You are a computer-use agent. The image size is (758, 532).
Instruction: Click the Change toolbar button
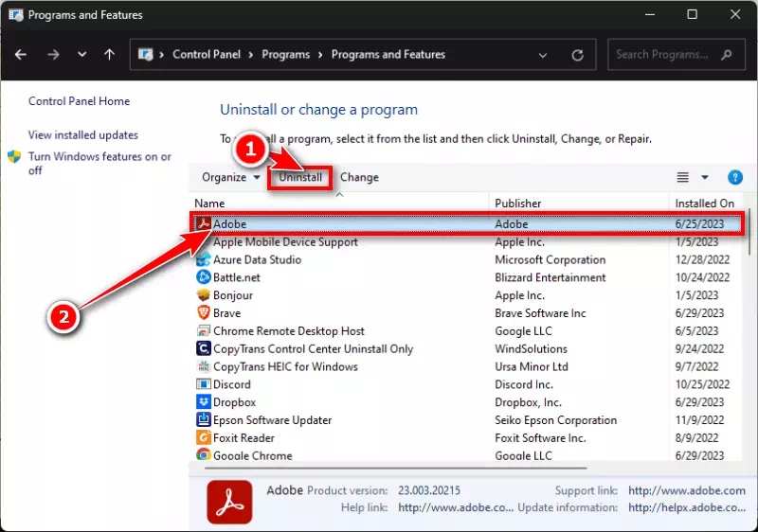(x=359, y=177)
